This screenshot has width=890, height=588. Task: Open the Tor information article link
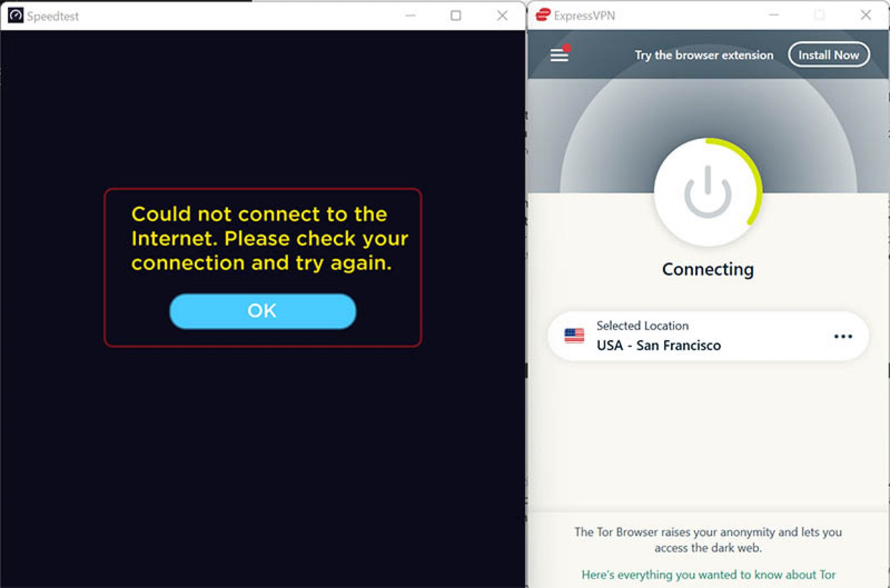point(707,574)
